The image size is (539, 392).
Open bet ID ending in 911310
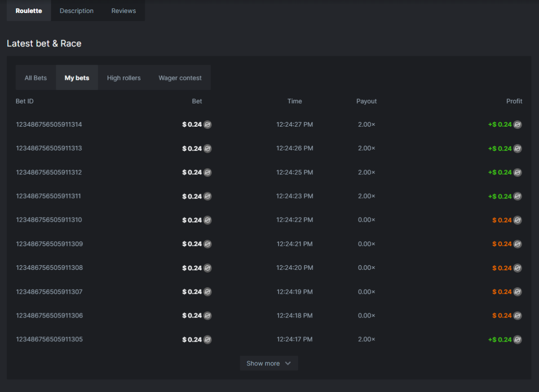49,220
